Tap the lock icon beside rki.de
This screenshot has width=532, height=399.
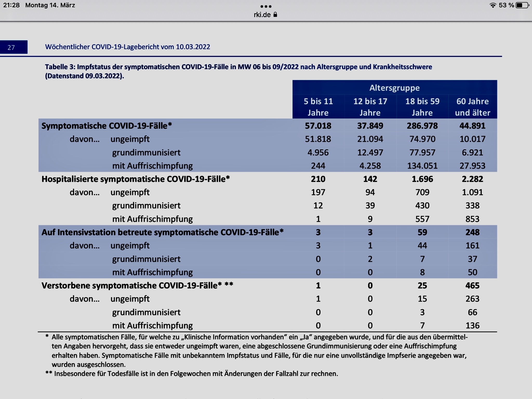[x=275, y=15]
